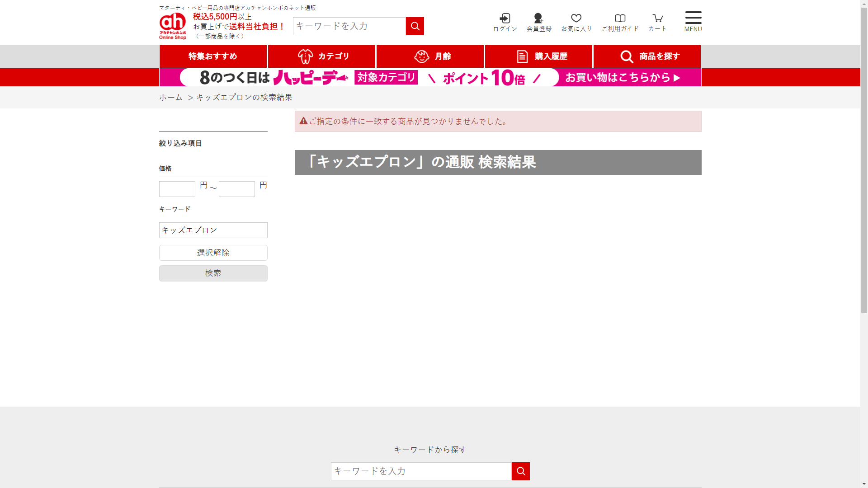The image size is (868, 488).
Task: Follow the ホーム breadcrumb link
Action: click(x=171, y=98)
